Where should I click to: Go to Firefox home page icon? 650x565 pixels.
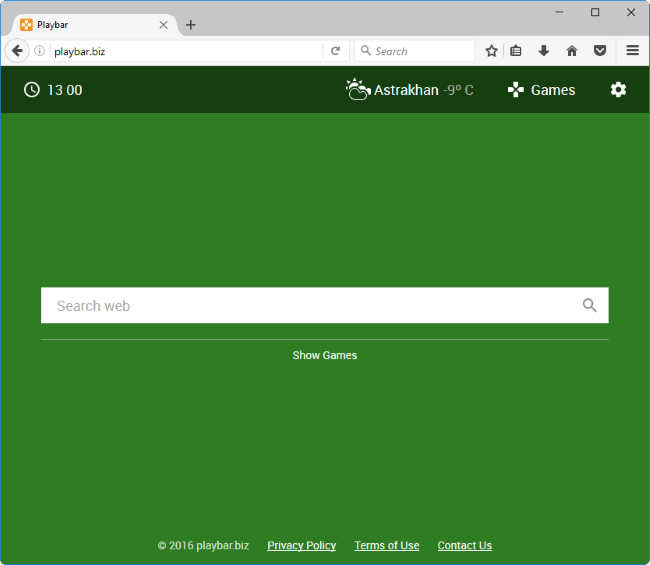pos(572,51)
